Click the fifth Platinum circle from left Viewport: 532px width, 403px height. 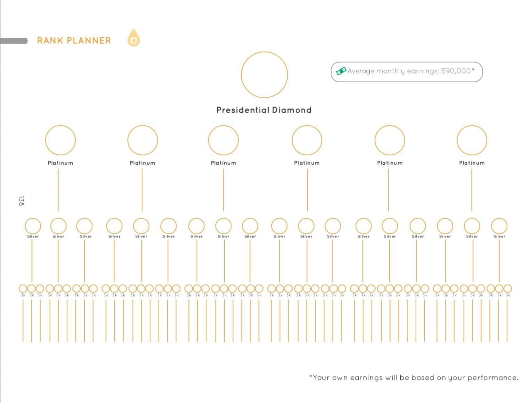tap(390, 140)
